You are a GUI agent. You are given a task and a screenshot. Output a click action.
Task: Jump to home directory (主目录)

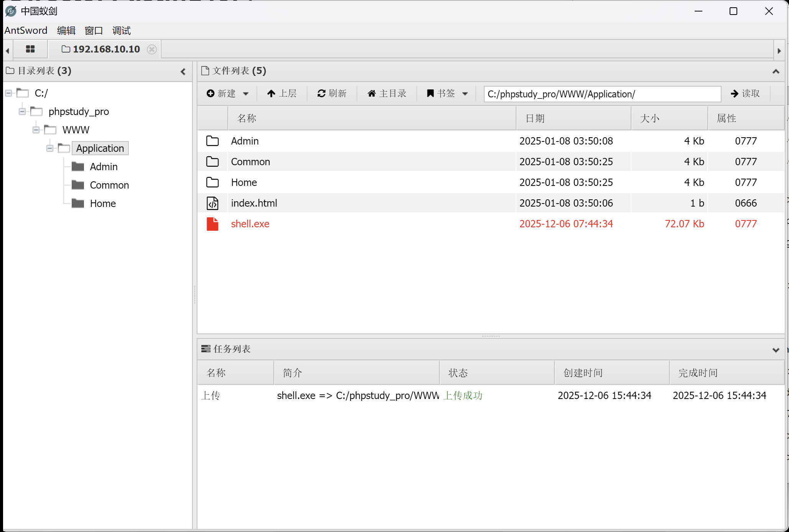tap(387, 94)
